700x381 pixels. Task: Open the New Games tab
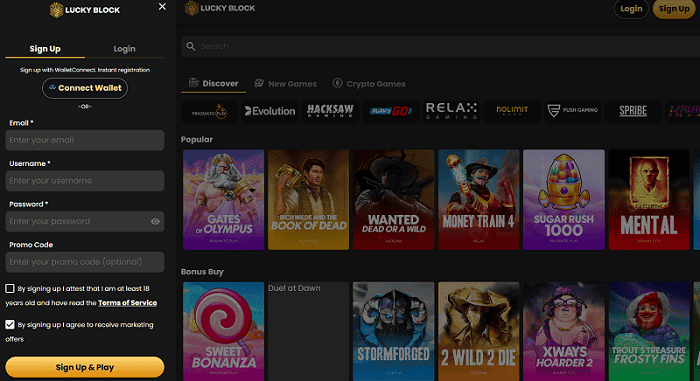[x=285, y=84]
